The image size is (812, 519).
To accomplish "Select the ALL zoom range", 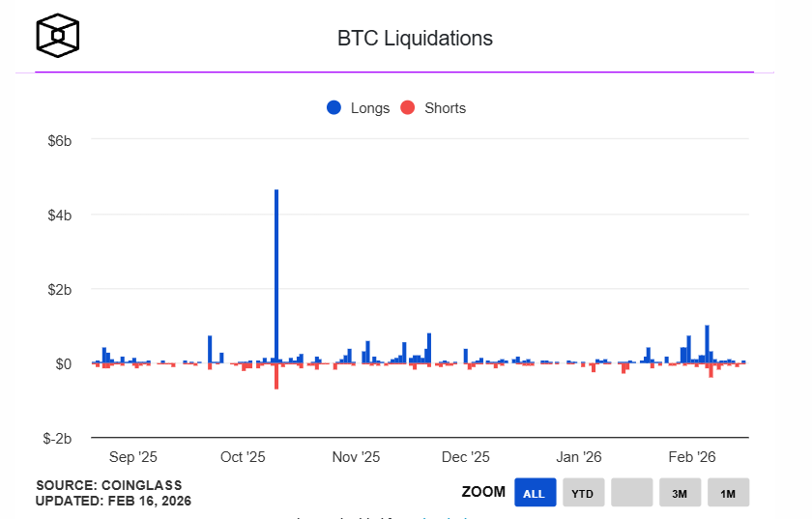I will tap(535, 493).
